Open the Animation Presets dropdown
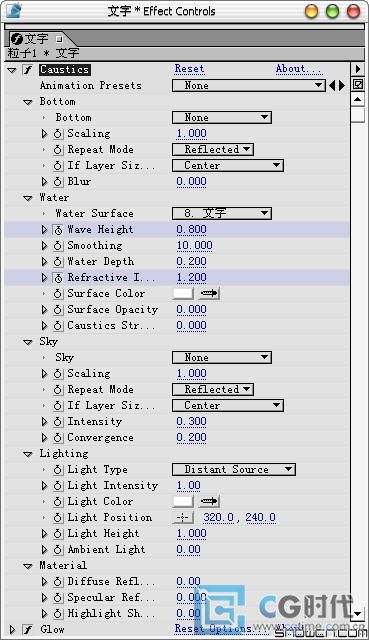This screenshot has height=640, width=369. click(x=249, y=86)
